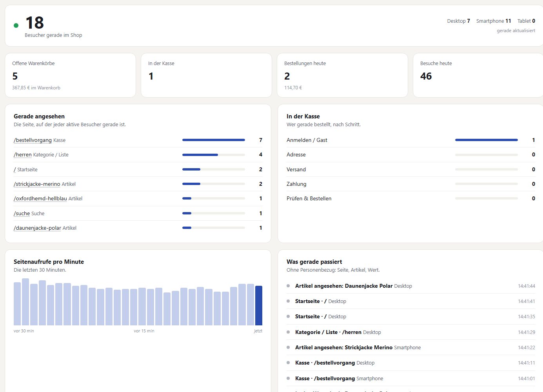
Task: Click the timestamp 14:41:44
Action: pyautogui.click(x=527, y=286)
